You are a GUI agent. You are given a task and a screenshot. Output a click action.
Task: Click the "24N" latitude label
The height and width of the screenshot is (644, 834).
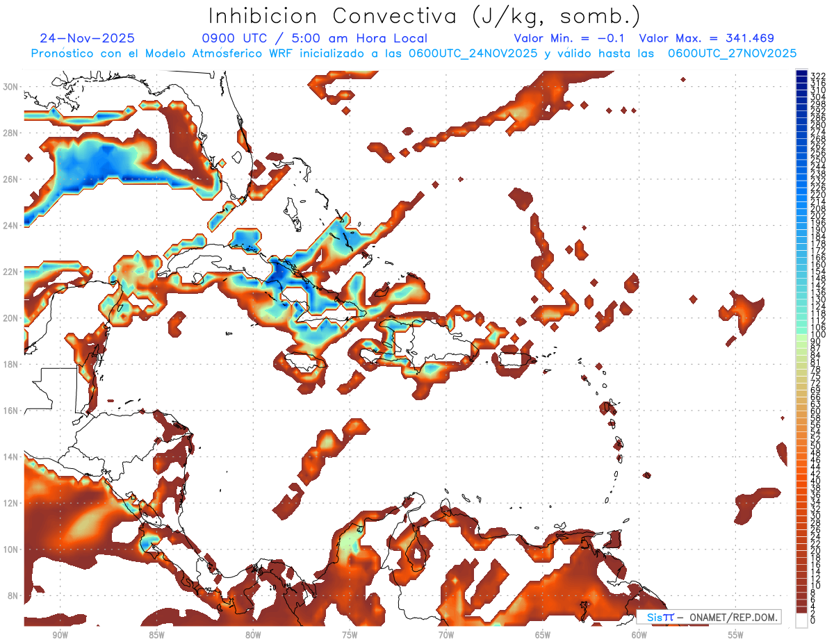tap(11, 225)
